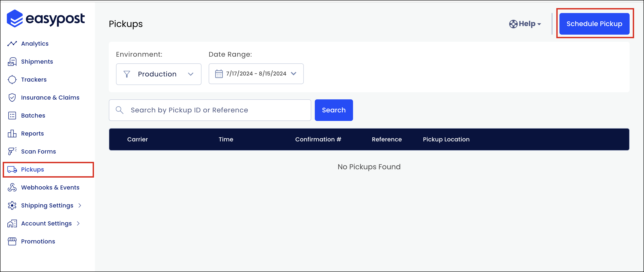Image resolution: width=644 pixels, height=272 pixels.
Task: Click the blue Search button
Action: 334,110
